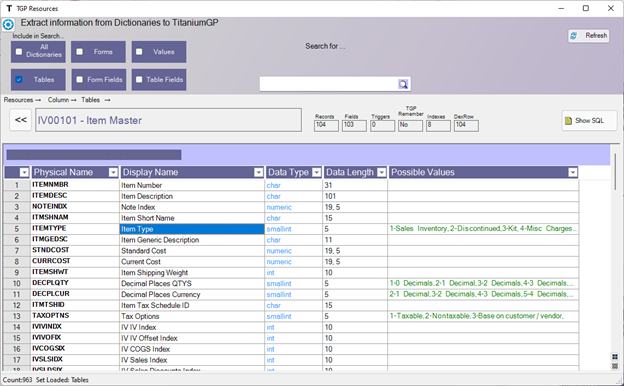This screenshot has width=624, height=386.
Task: Maximize the TGP Resources window
Action: 586,8
